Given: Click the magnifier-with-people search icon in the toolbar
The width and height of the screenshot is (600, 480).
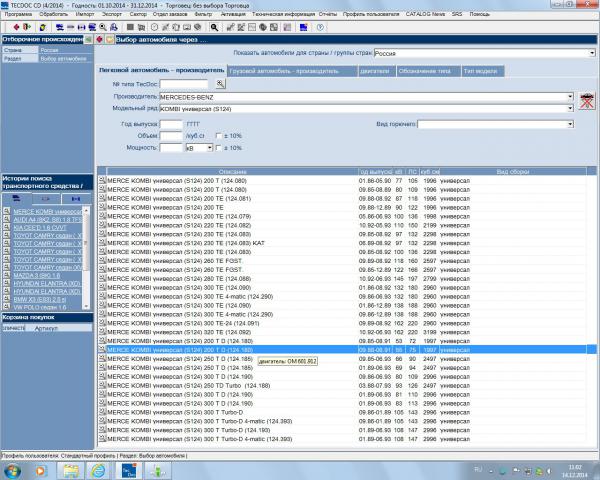Looking at the screenshot, I should coord(114,27).
